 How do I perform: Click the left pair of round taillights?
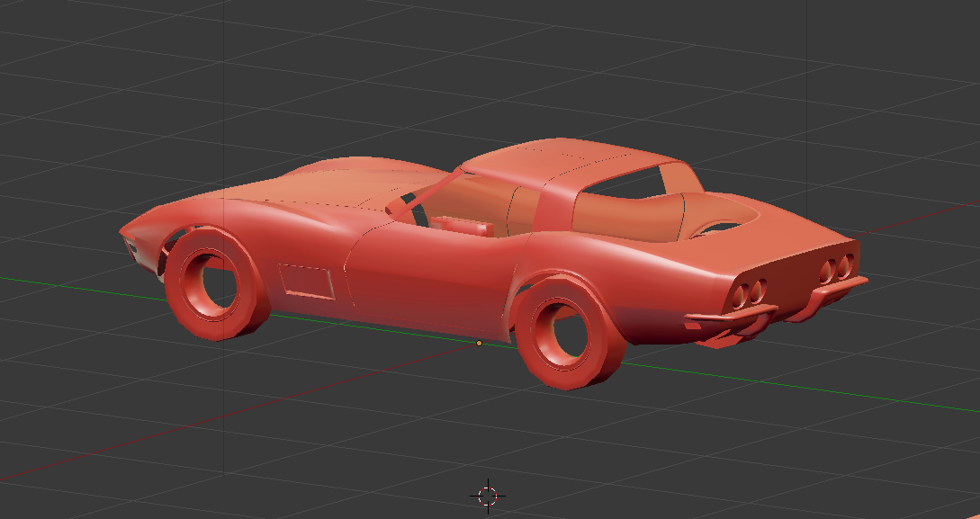748,293
